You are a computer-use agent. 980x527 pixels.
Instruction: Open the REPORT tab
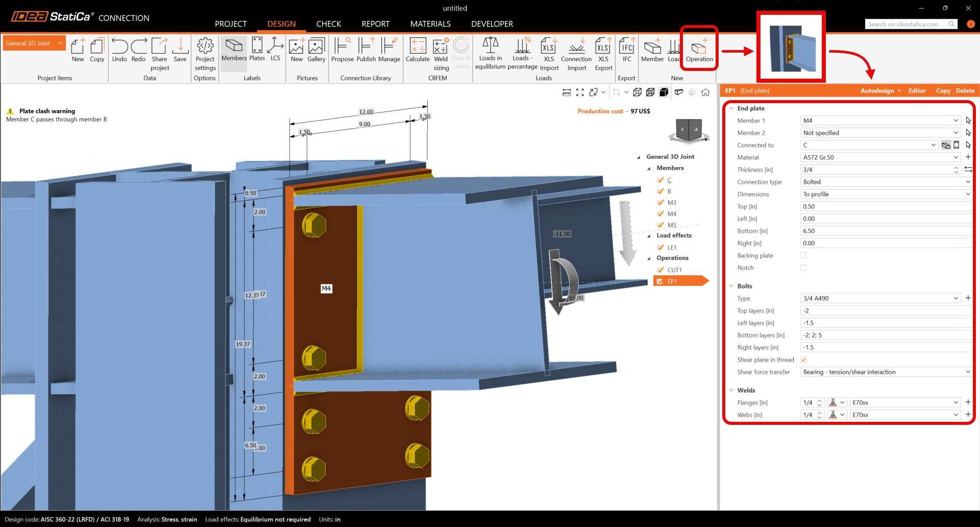(375, 24)
